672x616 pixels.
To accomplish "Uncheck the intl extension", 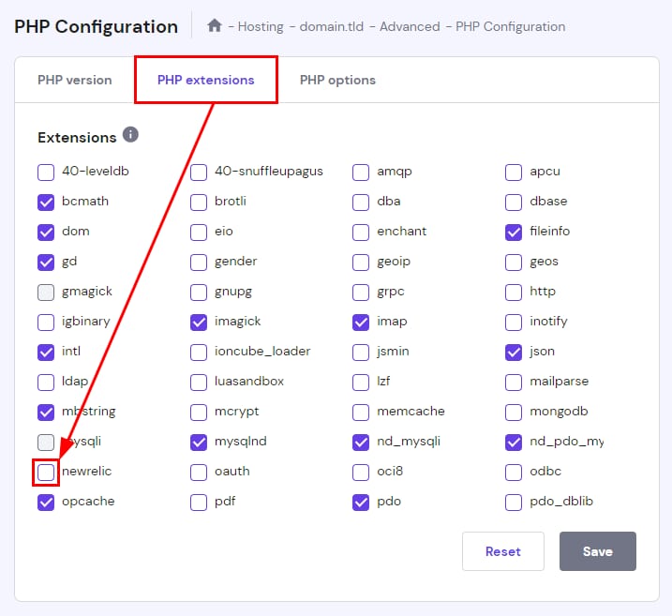I will (46, 352).
